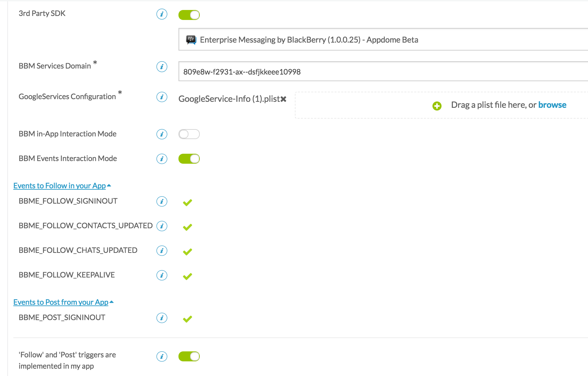Disable the 3rd Party SDK toggle
The width and height of the screenshot is (588, 376).
189,15
